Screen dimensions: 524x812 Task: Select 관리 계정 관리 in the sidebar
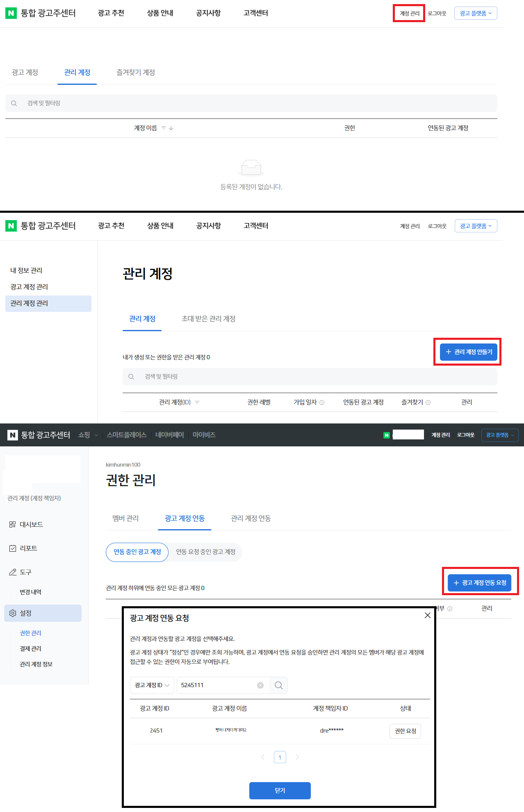[x=48, y=304]
